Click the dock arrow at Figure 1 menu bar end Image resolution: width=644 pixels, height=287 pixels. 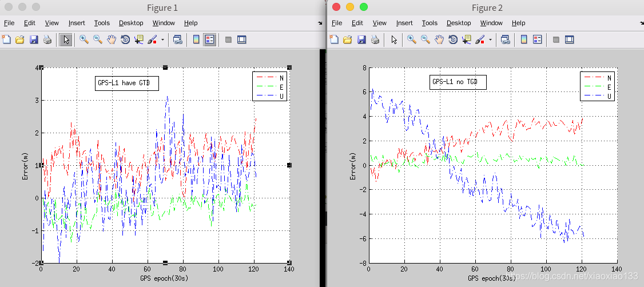(x=320, y=23)
